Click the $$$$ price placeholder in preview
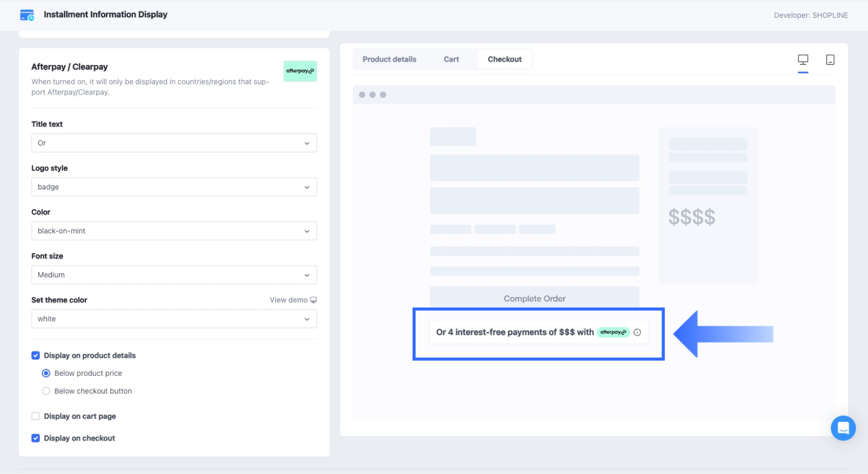Viewport: 868px width, 474px height. click(692, 218)
